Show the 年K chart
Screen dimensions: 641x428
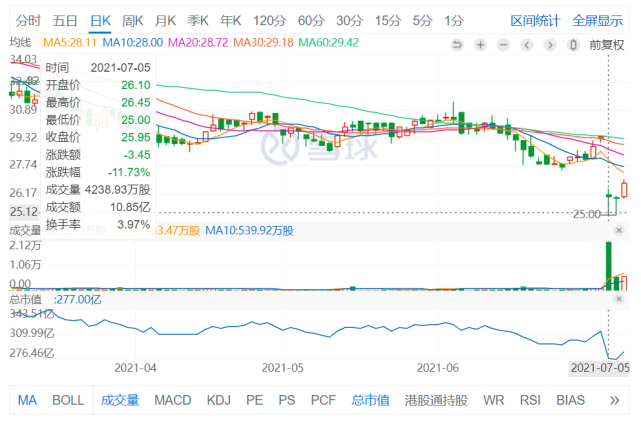(x=231, y=20)
